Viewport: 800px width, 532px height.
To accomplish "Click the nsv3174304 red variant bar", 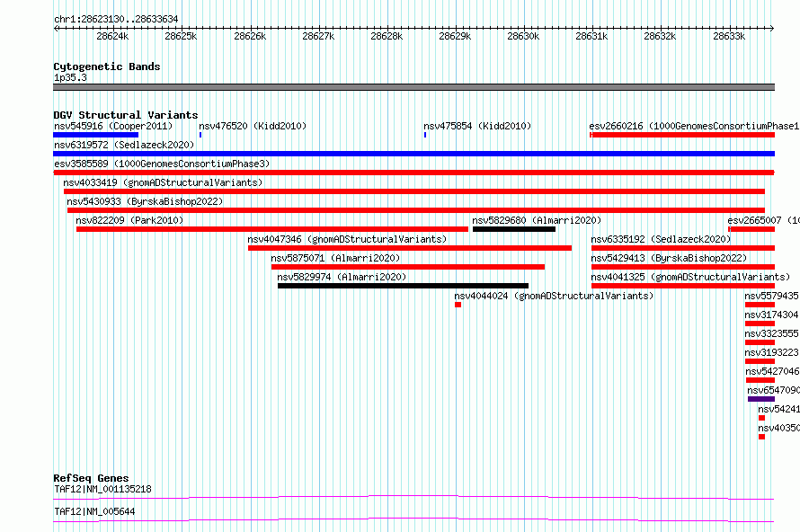I will [760, 324].
